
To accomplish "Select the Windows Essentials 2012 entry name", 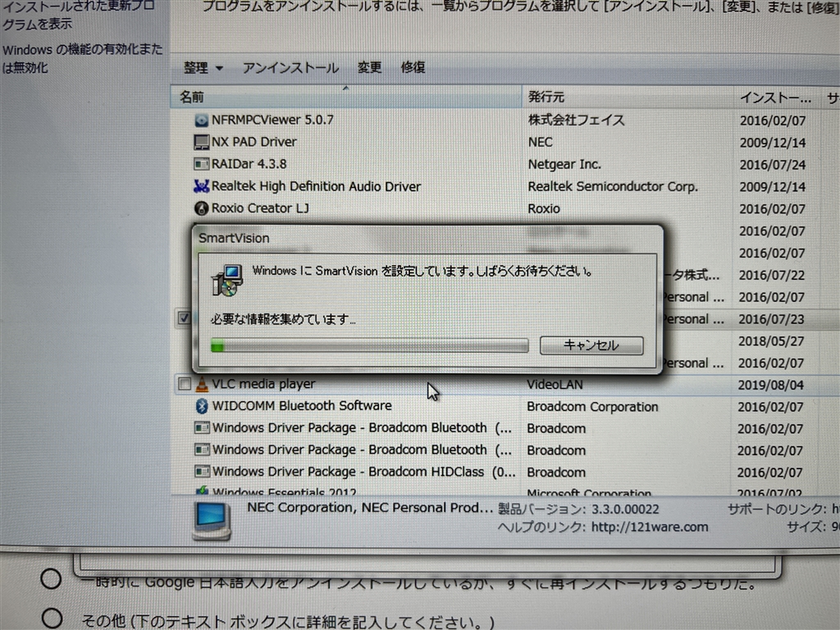I will [x=285, y=491].
